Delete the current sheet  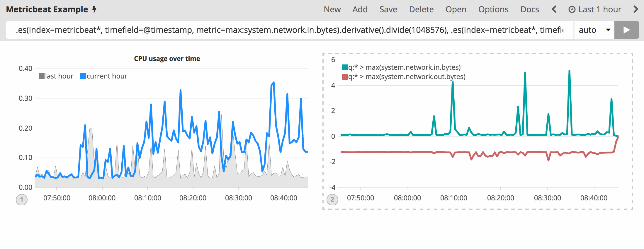(x=421, y=10)
